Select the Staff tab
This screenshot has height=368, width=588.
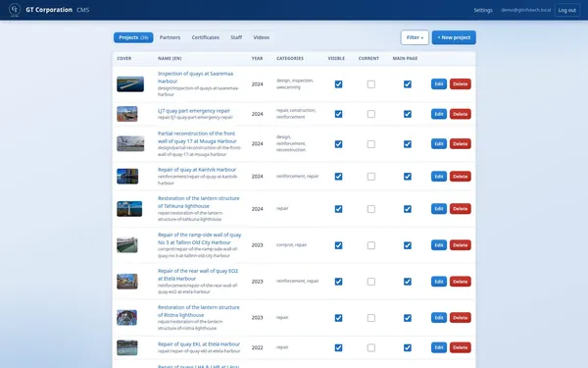(x=236, y=37)
